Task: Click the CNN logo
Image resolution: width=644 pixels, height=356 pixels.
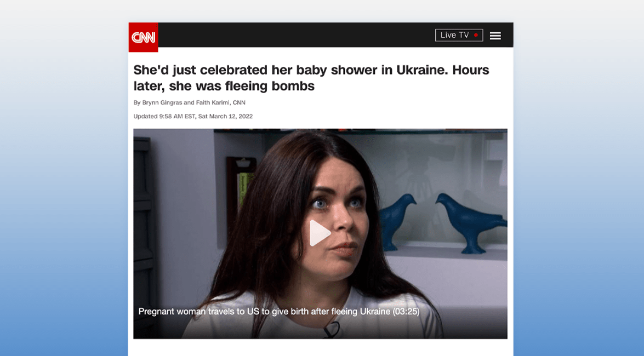Action: (143, 37)
